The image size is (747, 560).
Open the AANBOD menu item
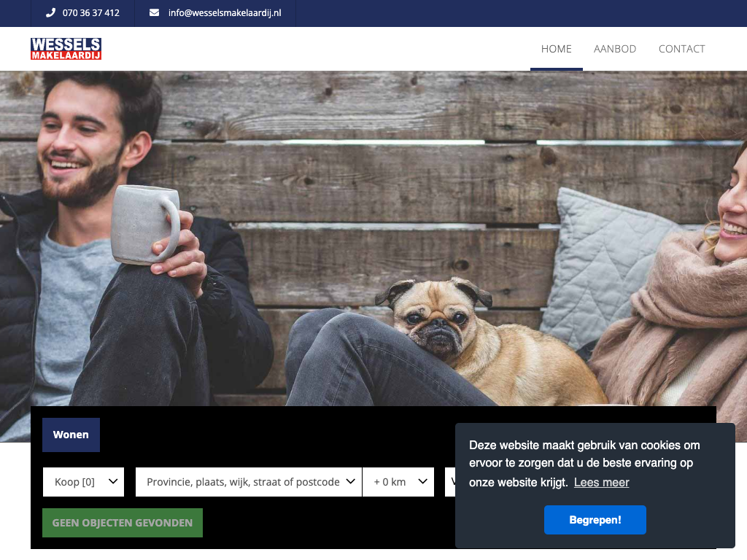(x=615, y=49)
